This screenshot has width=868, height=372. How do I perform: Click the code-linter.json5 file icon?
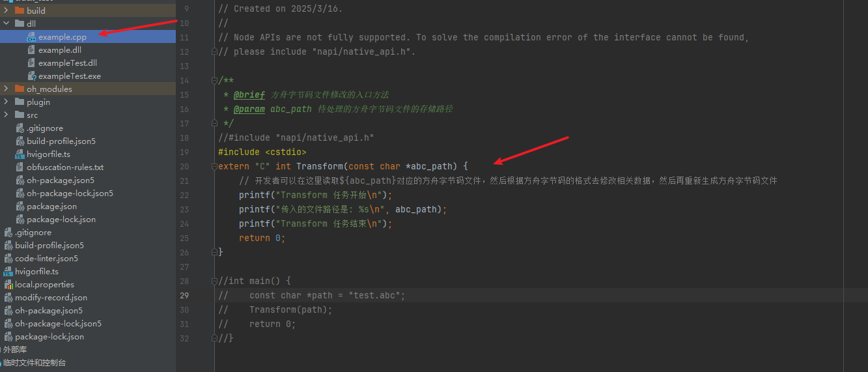(8, 259)
